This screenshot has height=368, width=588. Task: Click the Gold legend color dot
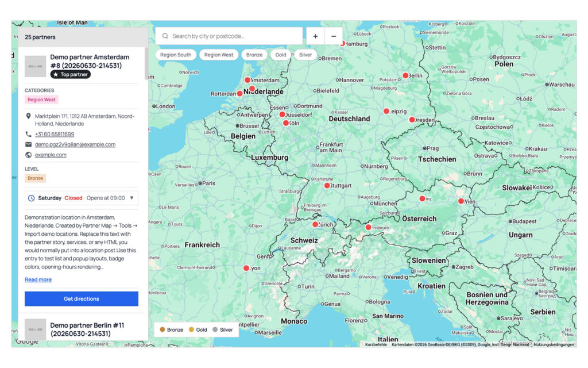pyautogui.click(x=191, y=329)
